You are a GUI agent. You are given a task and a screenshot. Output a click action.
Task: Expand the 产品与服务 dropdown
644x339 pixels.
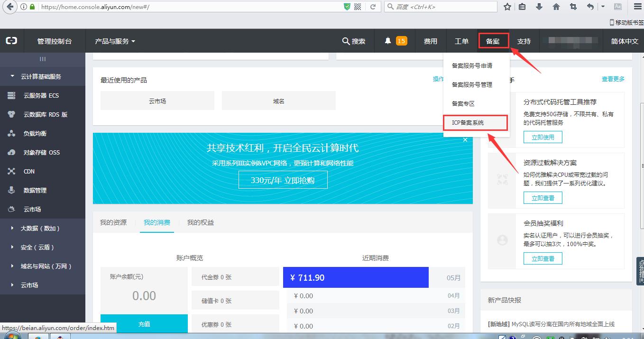(115, 41)
